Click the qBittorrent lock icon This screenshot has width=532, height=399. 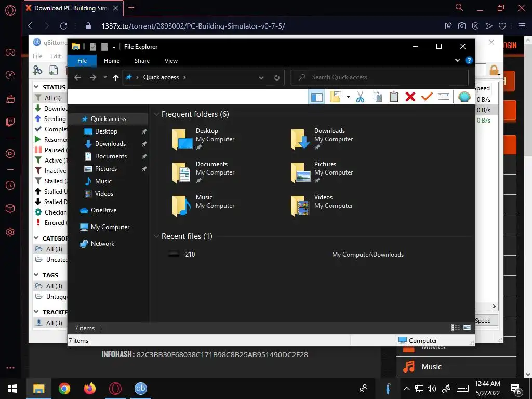pyautogui.click(x=494, y=71)
